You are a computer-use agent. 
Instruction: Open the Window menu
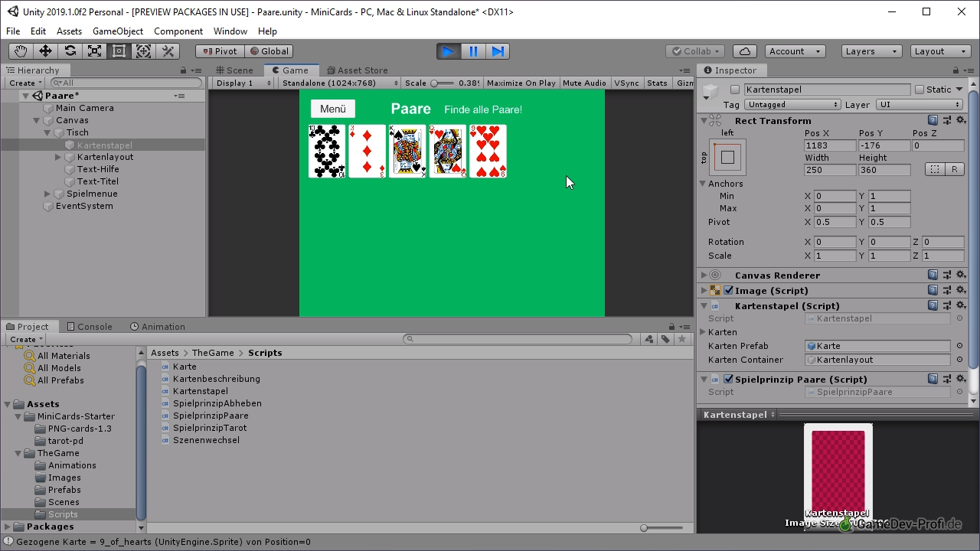[x=230, y=31]
